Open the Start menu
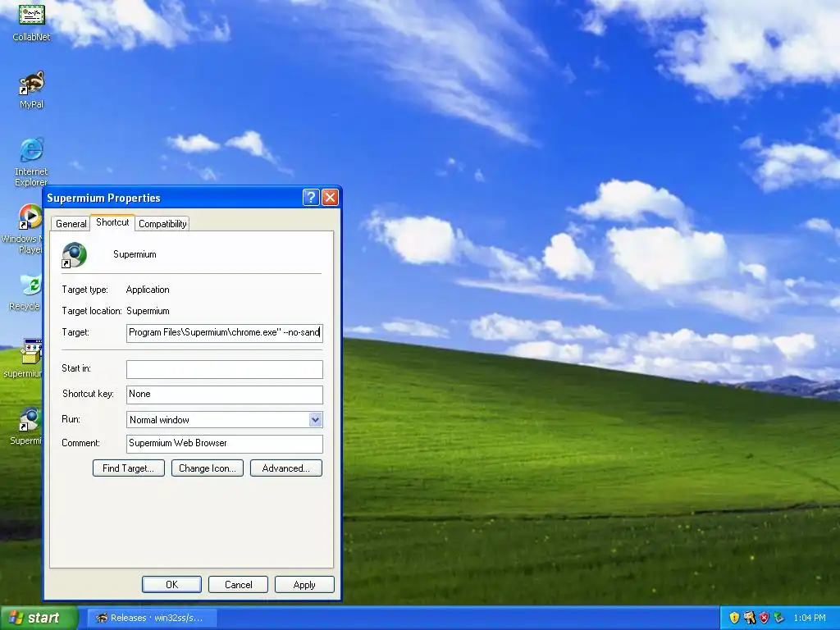The image size is (840, 630). (x=39, y=618)
